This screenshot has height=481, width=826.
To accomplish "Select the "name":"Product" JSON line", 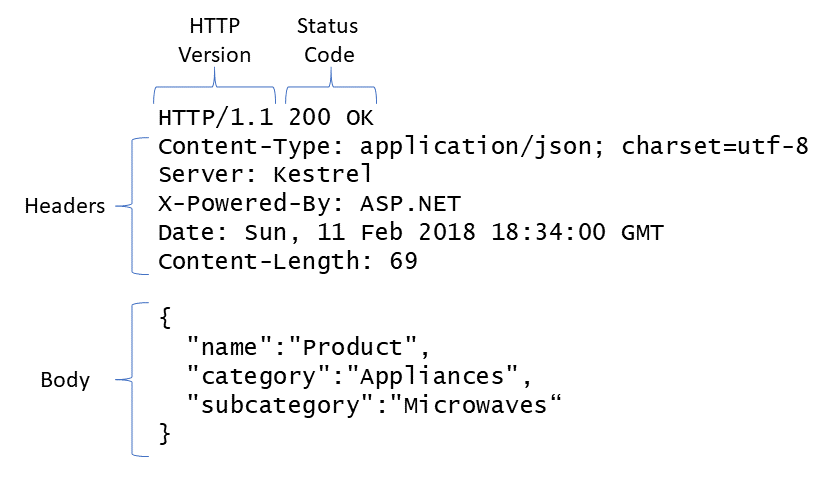I will pyautogui.click(x=308, y=348).
